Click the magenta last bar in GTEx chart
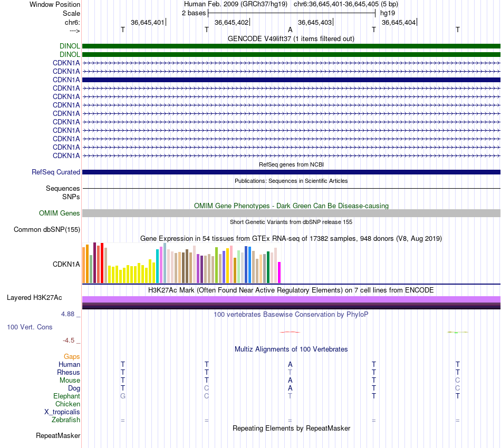Screen dimensions: 501x448 (280, 272)
